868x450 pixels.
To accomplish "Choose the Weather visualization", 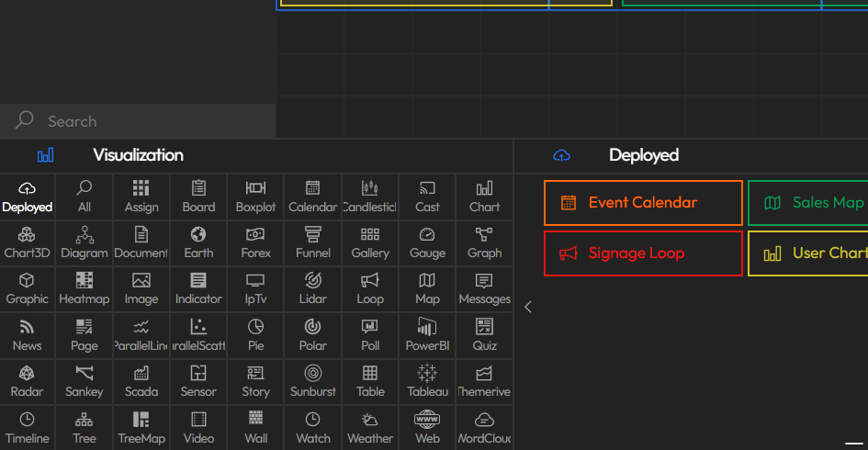I will point(370,428).
